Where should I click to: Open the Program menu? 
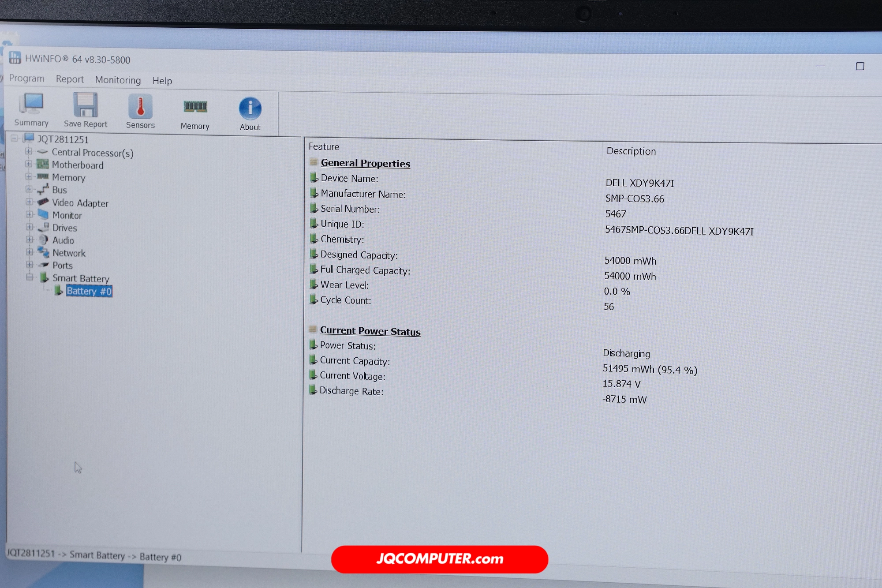pos(26,79)
